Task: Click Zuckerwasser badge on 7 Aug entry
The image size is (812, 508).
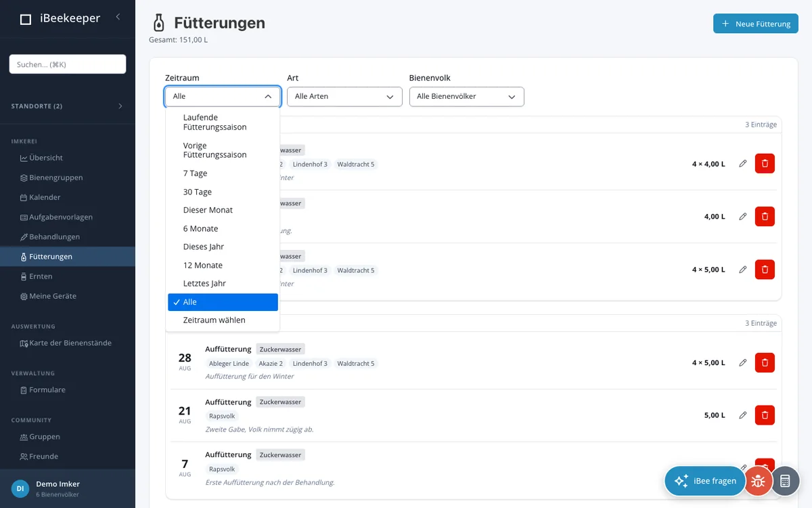Action: click(280, 454)
